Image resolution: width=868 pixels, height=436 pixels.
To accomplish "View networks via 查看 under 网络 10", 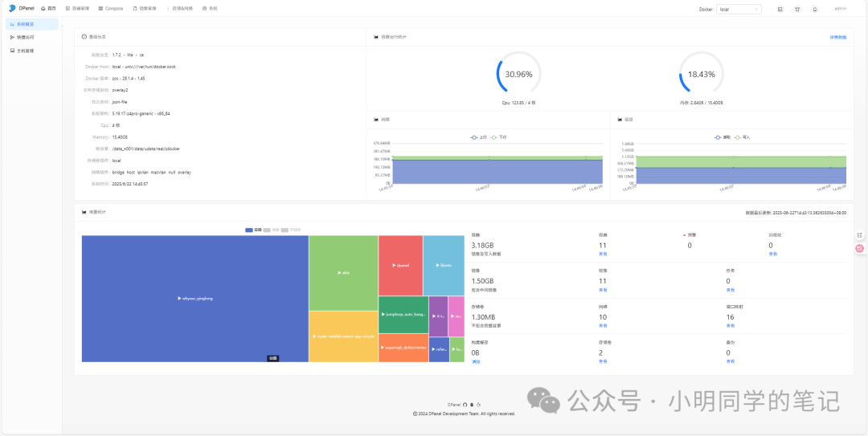I will (602, 326).
